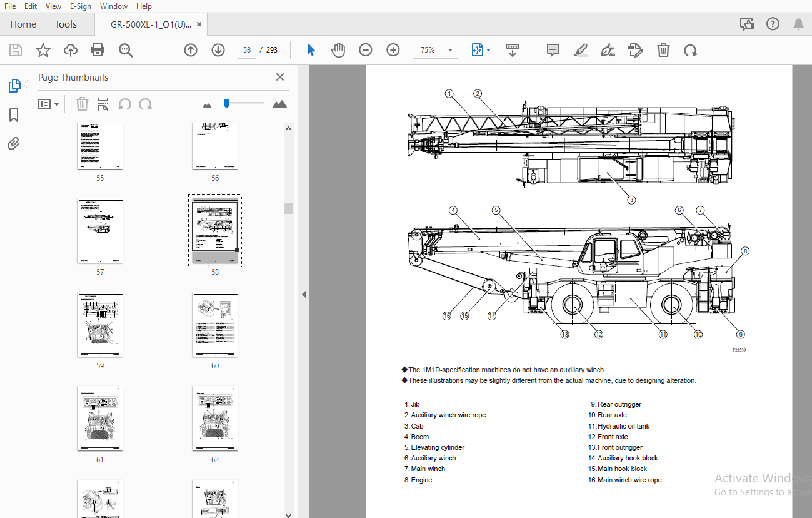Select the GR-500XL-1_O1(U) document tab
The width and height of the screenshot is (812, 518).
151,24
